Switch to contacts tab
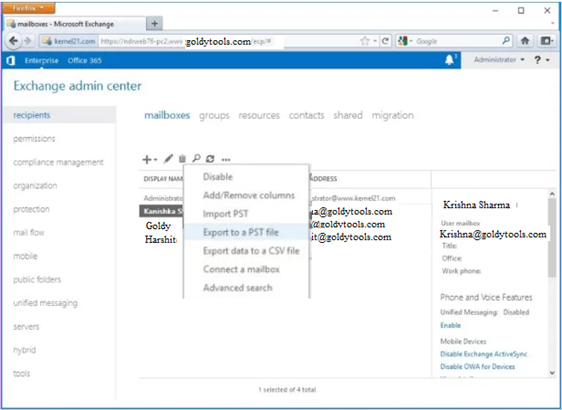This screenshot has height=410, width=562. click(x=306, y=115)
